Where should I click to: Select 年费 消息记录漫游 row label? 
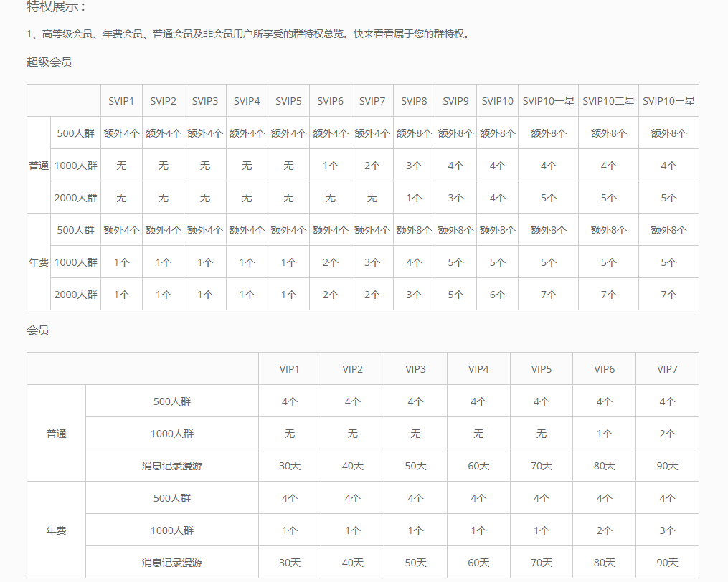coord(172,563)
